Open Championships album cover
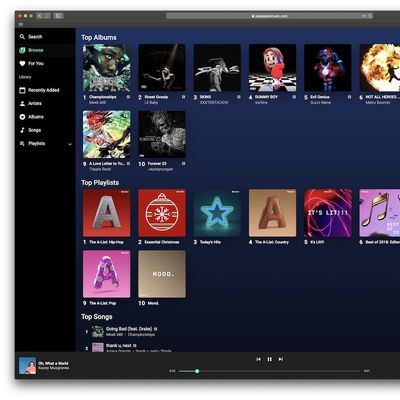 pyautogui.click(x=107, y=68)
